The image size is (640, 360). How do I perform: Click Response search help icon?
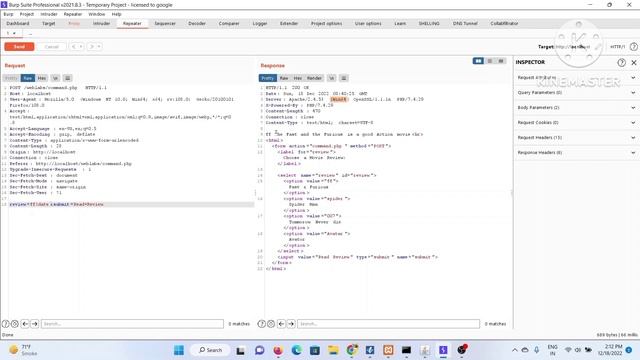pyautogui.click(x=262, y=324)
